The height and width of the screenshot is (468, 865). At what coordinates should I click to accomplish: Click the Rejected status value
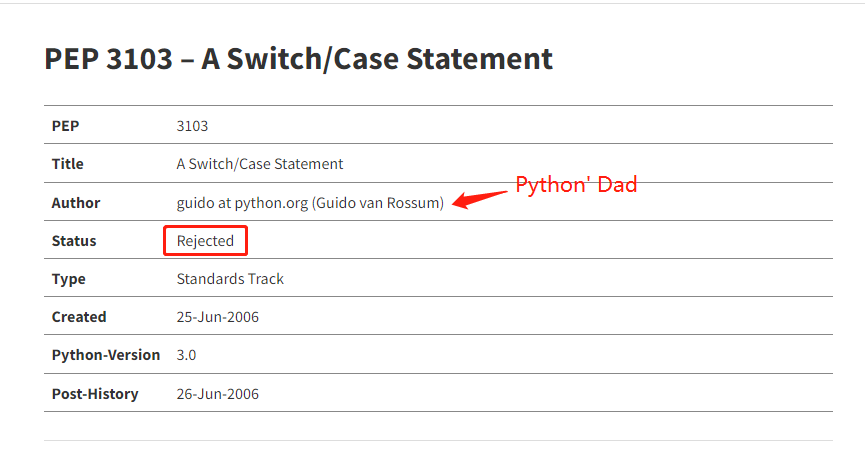point(205,241)
